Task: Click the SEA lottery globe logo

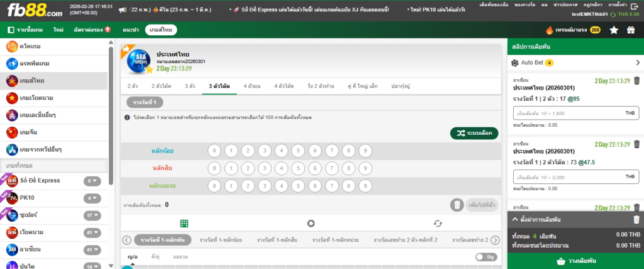Action: coord(138,60)
